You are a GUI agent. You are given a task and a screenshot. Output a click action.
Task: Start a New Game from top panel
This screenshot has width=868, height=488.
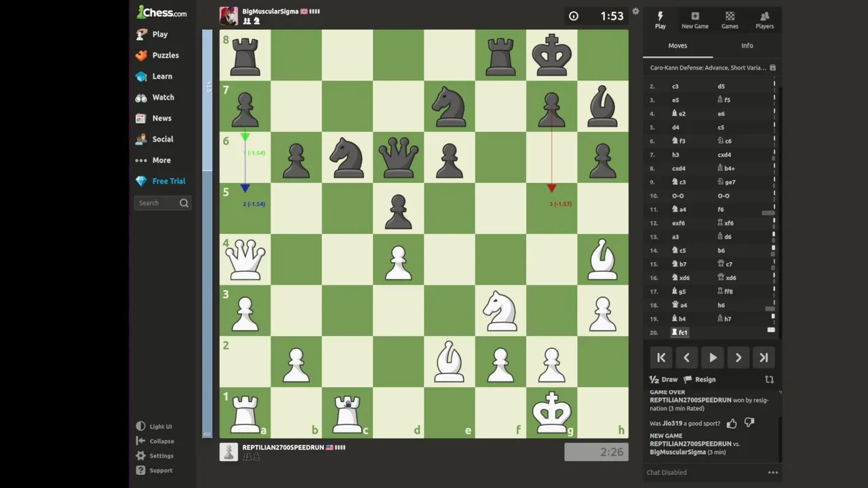pyautogui.click(x=695, y=20)
